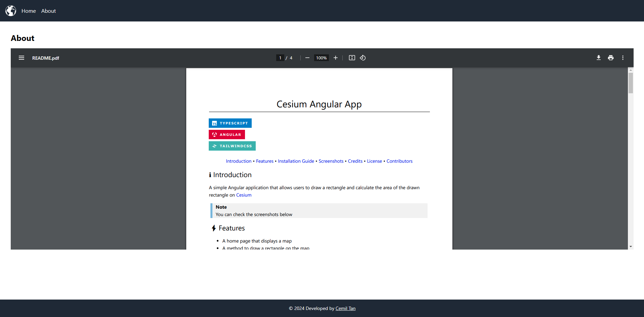The height and width of the screenshot is (317, 644).
Task: Click the fit to page icon
Action: (x=352, y=58)
